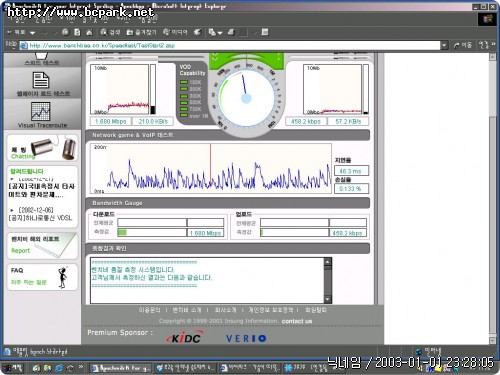This screenshot has height=375, width=500.
Task: Open the address bar URL dropdown
Action: click(x=444, y=45)
